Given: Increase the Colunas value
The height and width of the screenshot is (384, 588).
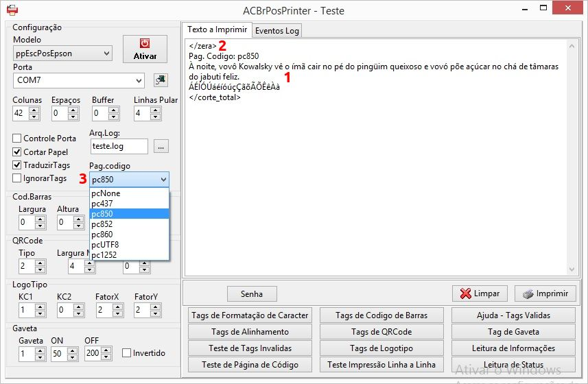Looking at the screenshot, I should point(34,110).
